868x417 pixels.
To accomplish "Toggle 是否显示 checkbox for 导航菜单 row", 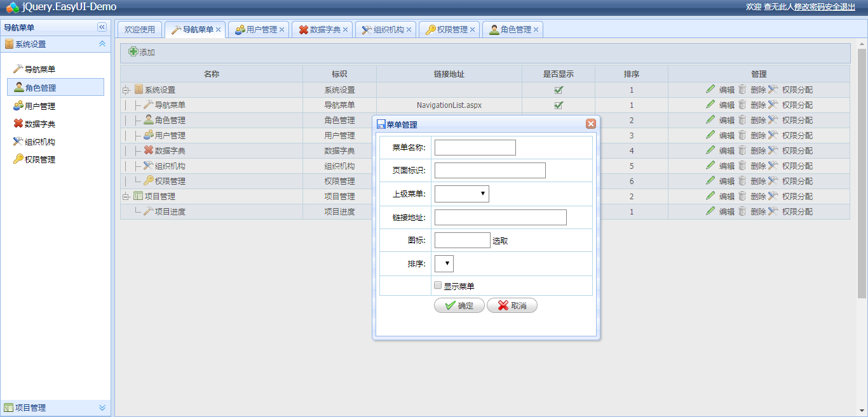I will coord(559,105).
